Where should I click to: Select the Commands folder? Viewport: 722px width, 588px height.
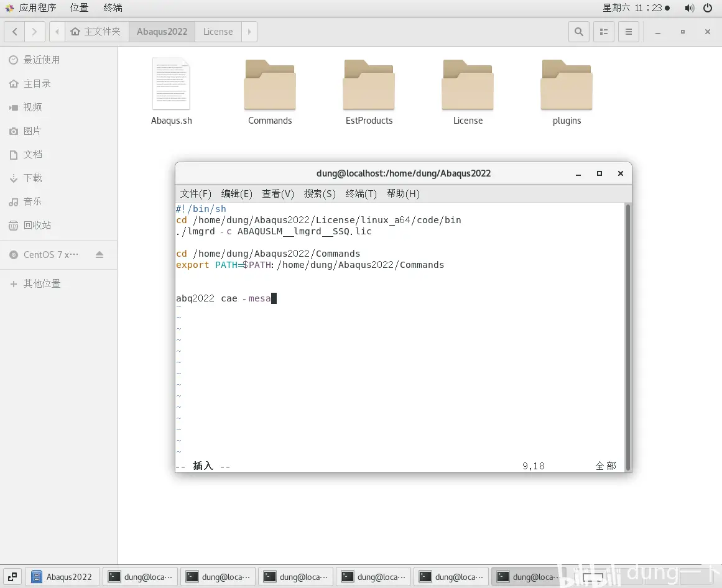270,91
